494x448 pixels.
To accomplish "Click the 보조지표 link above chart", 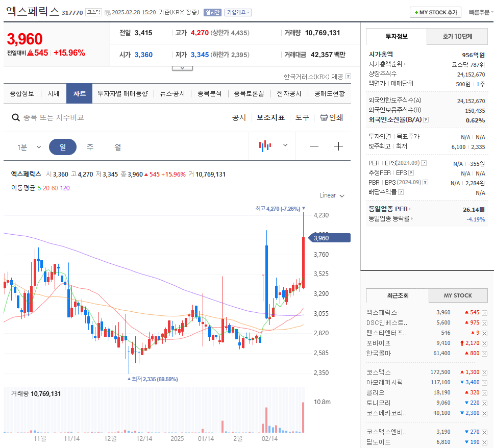I will [x=270, y=117].
